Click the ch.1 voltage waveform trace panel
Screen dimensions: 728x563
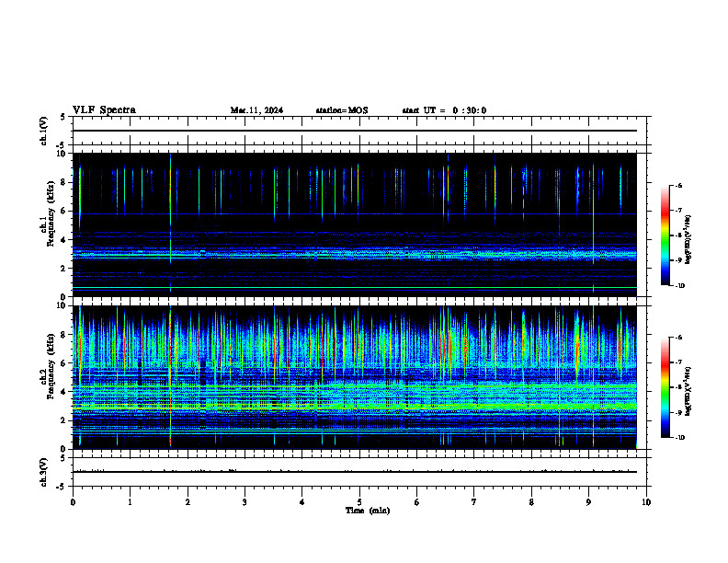point(359,131)
